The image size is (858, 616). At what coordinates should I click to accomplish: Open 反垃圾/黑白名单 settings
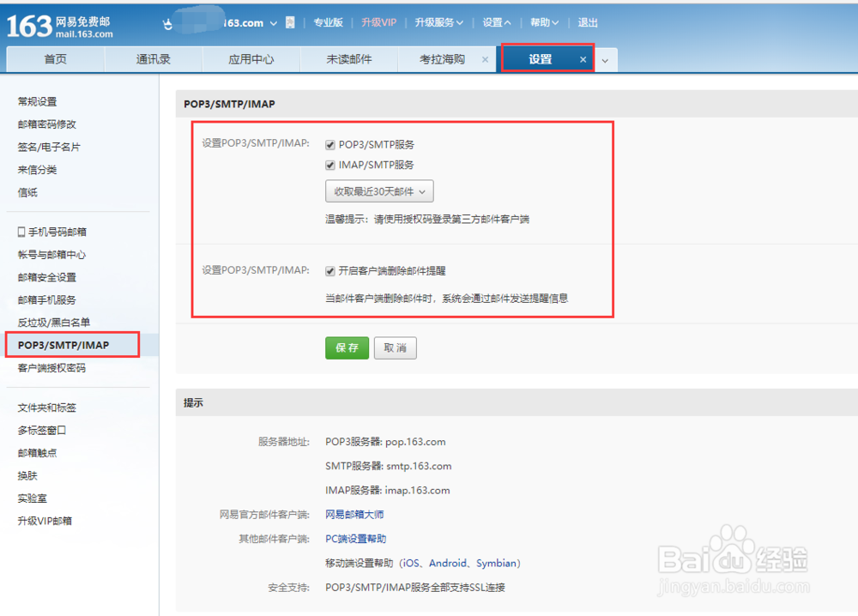click(x=53, y=323)
